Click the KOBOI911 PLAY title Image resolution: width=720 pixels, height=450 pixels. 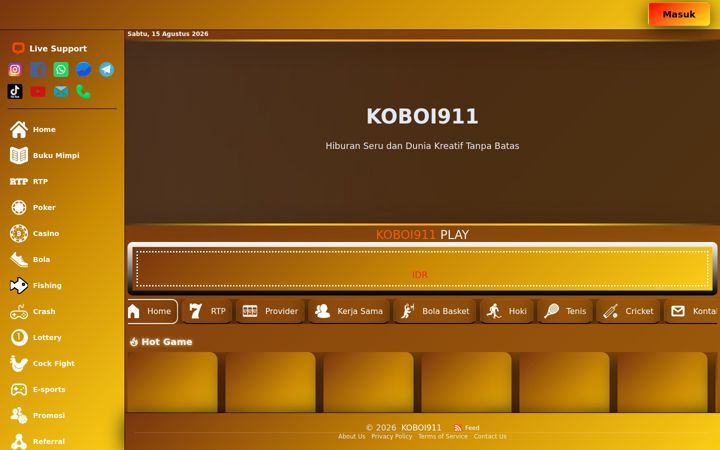tap(422, 235)
